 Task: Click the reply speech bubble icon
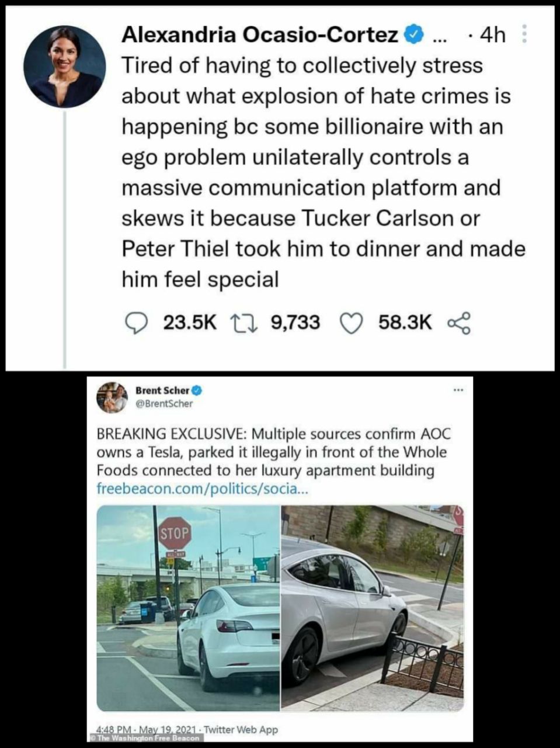click(x=137, y=323)
